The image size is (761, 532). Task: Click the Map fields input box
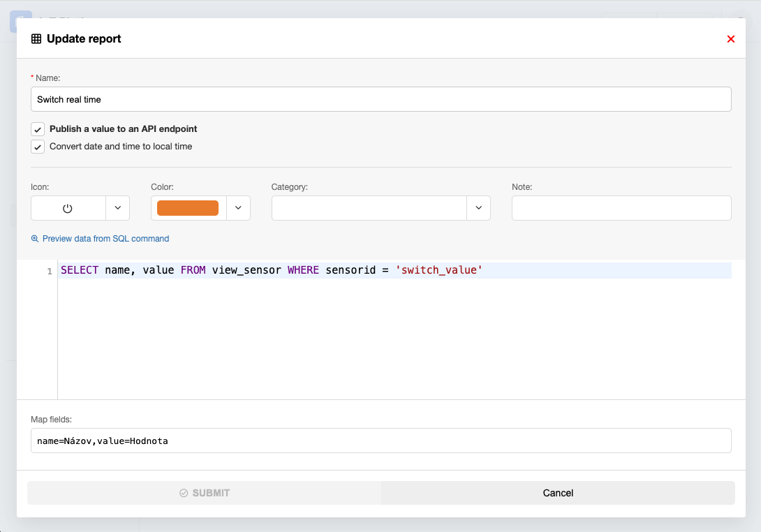click(x=381, y=441)
